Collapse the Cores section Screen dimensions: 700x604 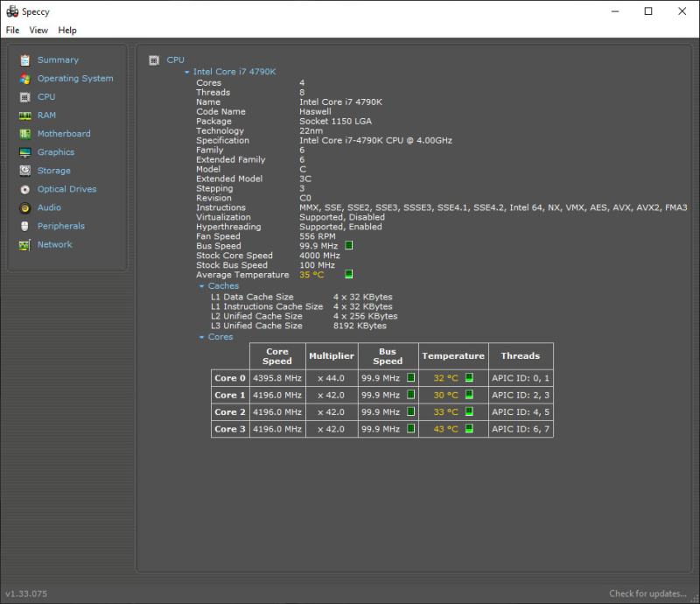(x=201, y=337)
